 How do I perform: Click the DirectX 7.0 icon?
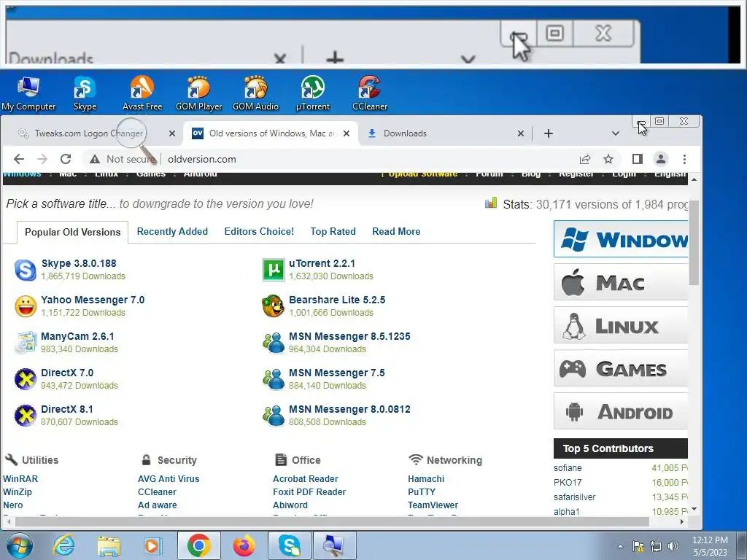click(26, 379)
